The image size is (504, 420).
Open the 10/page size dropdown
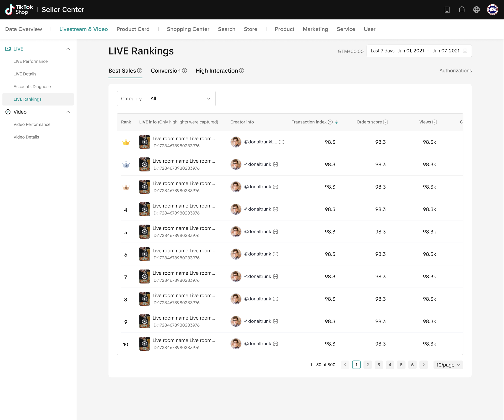point(448,365)
